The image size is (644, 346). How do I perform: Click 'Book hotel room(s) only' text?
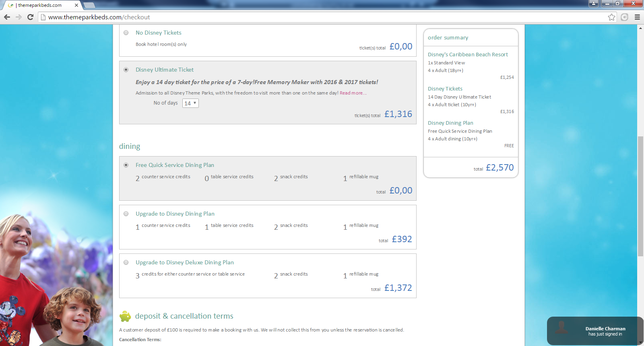(161, 44)
